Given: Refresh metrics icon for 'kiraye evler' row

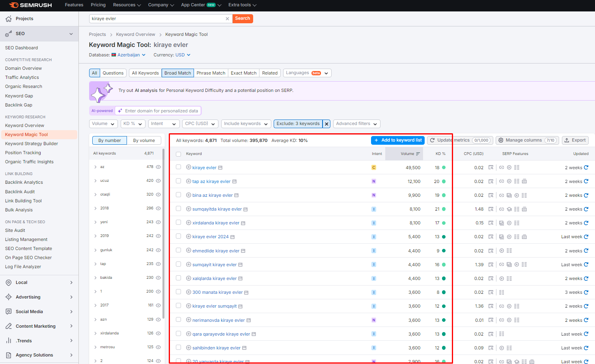Looking at the screenshot, I should point(586,168).
